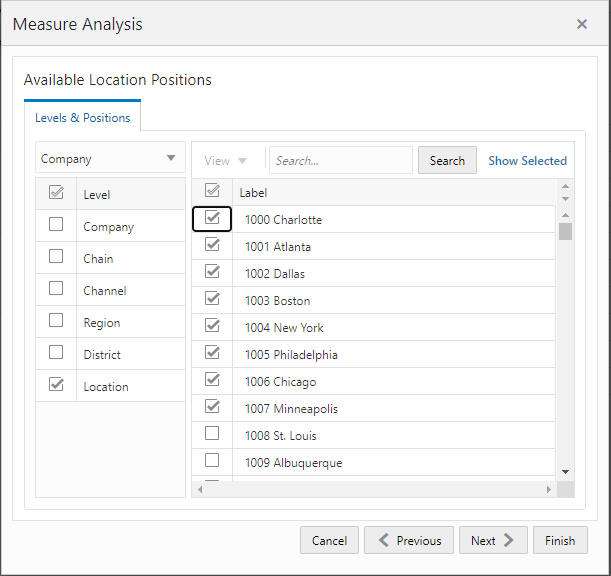611x576 pixels.
Task: Select the 1008 St. Louis row label
Action: click(x=281, y=436)
